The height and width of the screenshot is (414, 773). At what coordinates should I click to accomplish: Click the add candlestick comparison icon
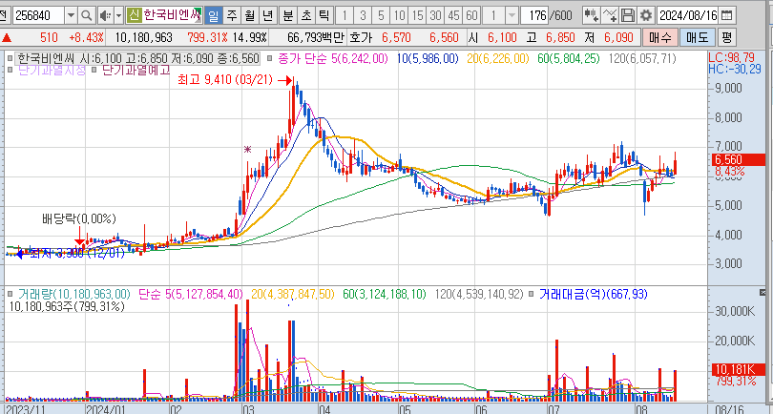click(591, 16)
